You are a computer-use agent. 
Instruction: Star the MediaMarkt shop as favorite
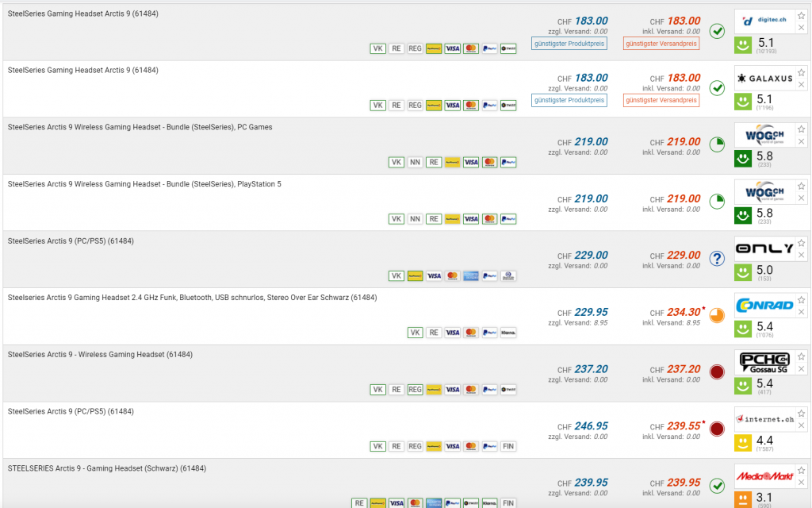[801, 470]
